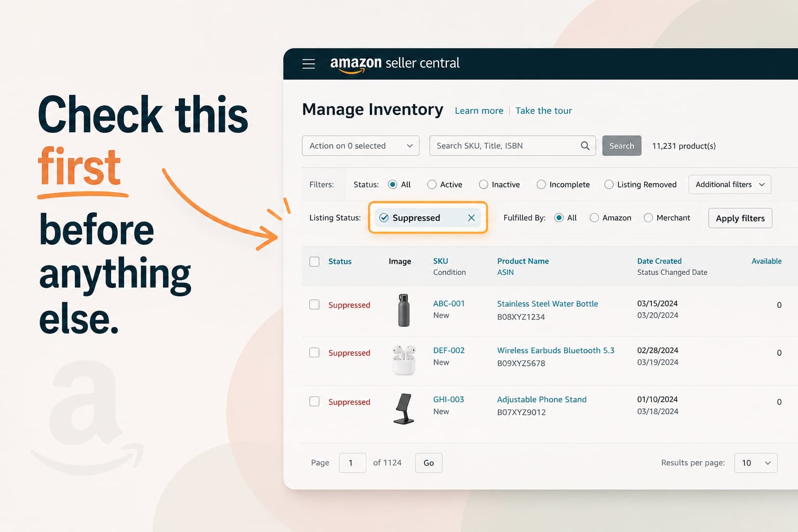
Task: Sort by Status column header
Action: (340, 261)
